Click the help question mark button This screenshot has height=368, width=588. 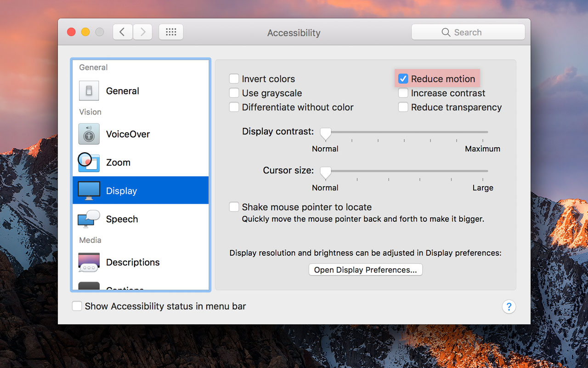point(509,307)
